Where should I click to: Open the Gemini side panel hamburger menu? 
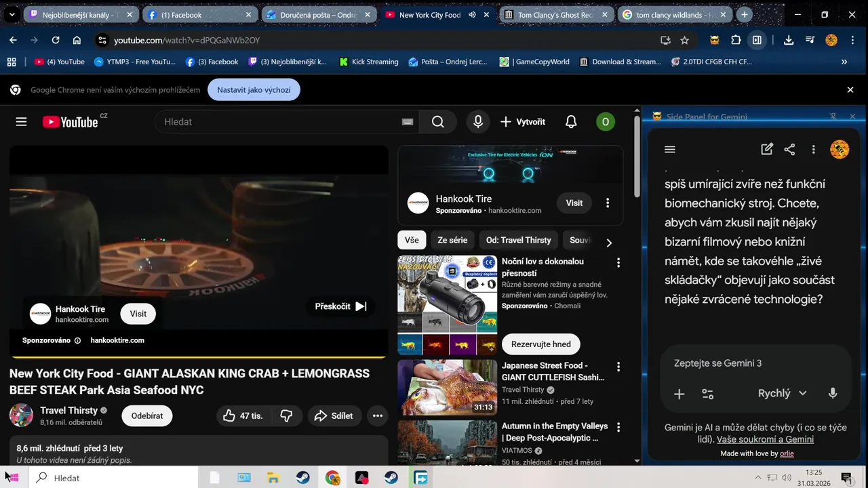point(670,150)
